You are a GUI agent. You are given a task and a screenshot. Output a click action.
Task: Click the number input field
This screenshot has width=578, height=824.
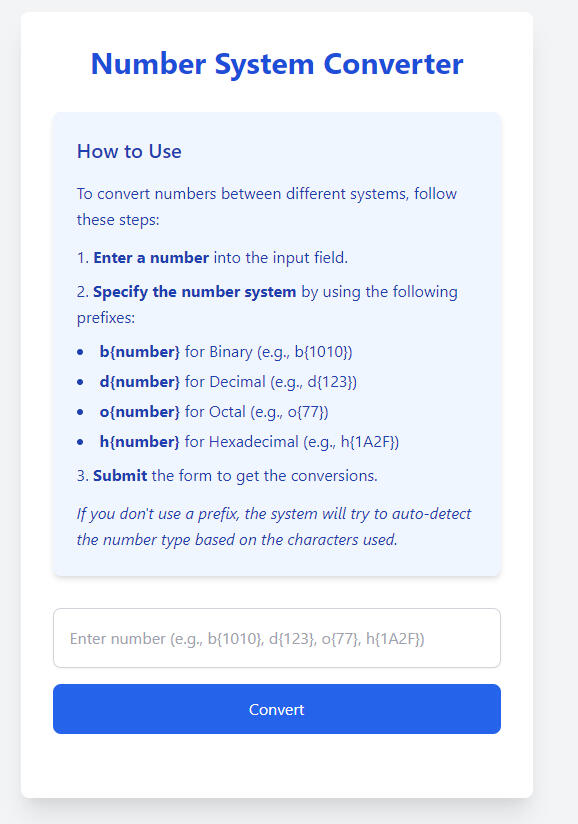coord(277,638)
